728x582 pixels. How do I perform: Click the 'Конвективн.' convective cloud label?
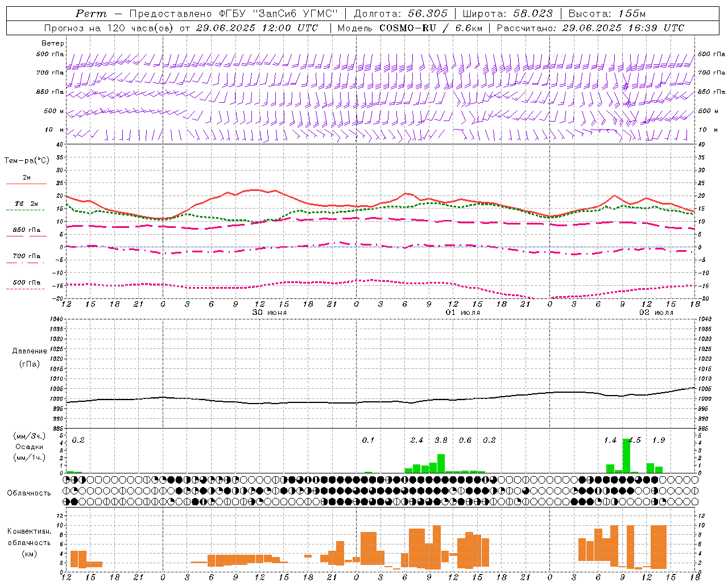(x=29, y=531)
